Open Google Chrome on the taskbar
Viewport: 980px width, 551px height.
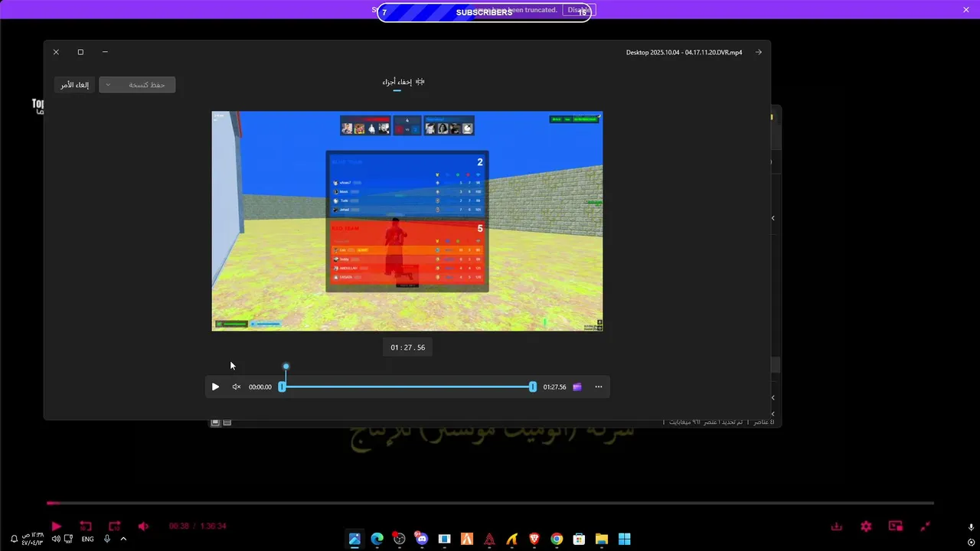click(x=557, y=539)
